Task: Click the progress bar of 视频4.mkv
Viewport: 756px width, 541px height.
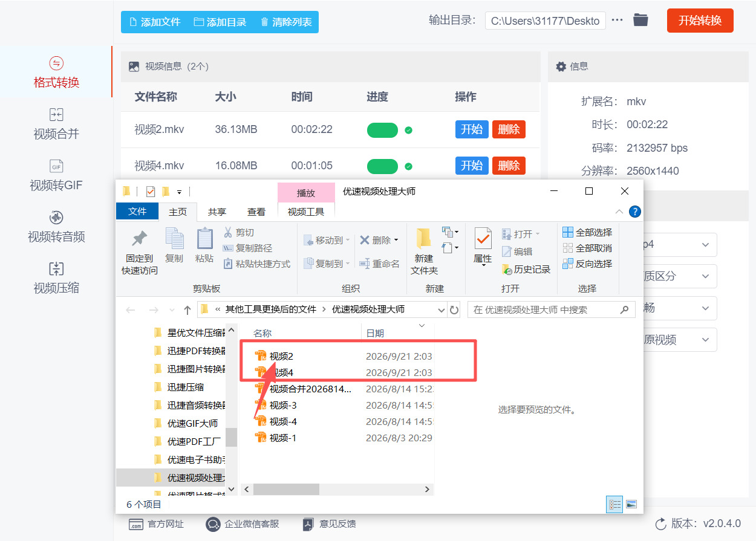Action: coord(382,166)
